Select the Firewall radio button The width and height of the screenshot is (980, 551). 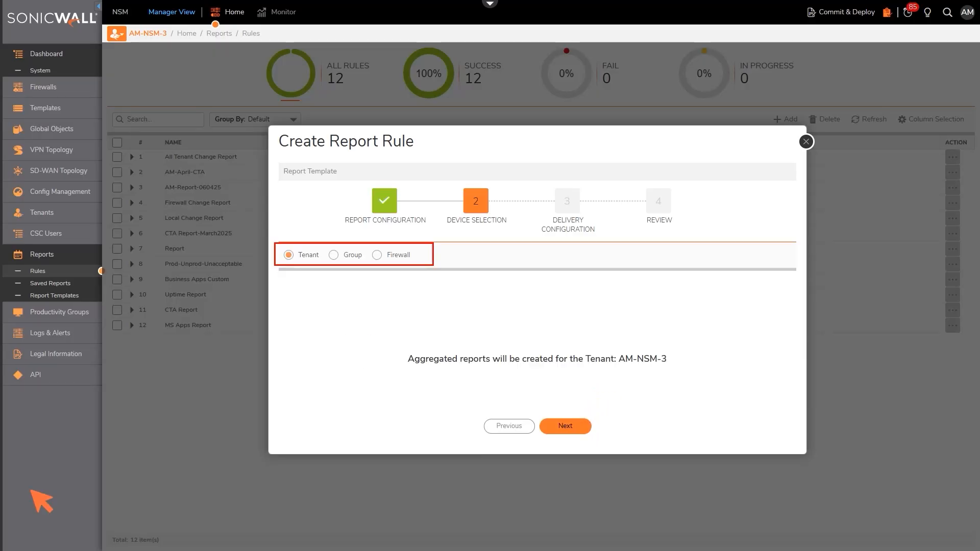tap(377, 255)
